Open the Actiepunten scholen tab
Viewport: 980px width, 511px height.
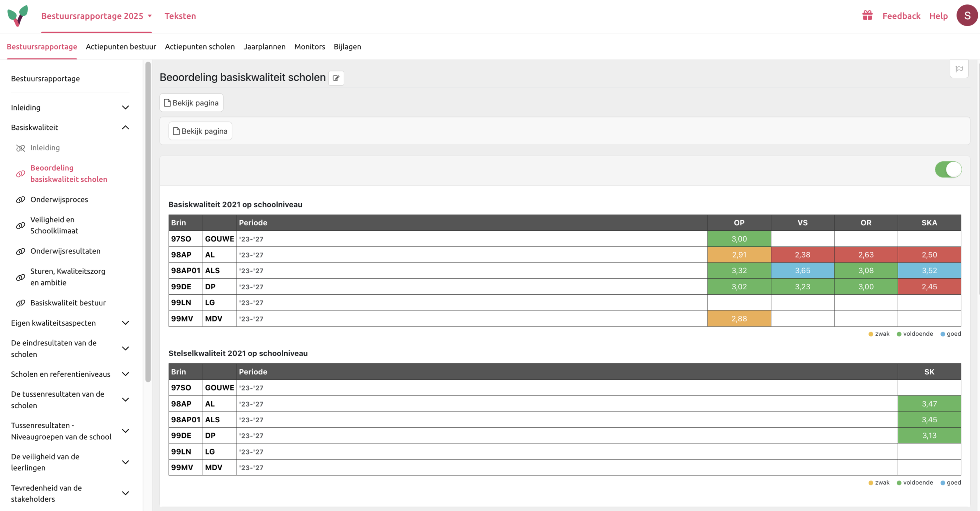pyautogui.click(x=200, y=46)
